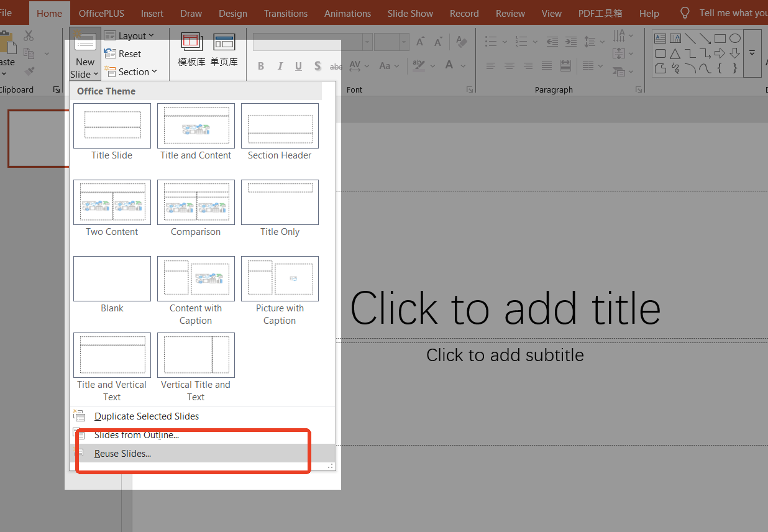Toggle Bold formatting
The image size is (768, 532).
pyautogui.click(x=261, y=66)
